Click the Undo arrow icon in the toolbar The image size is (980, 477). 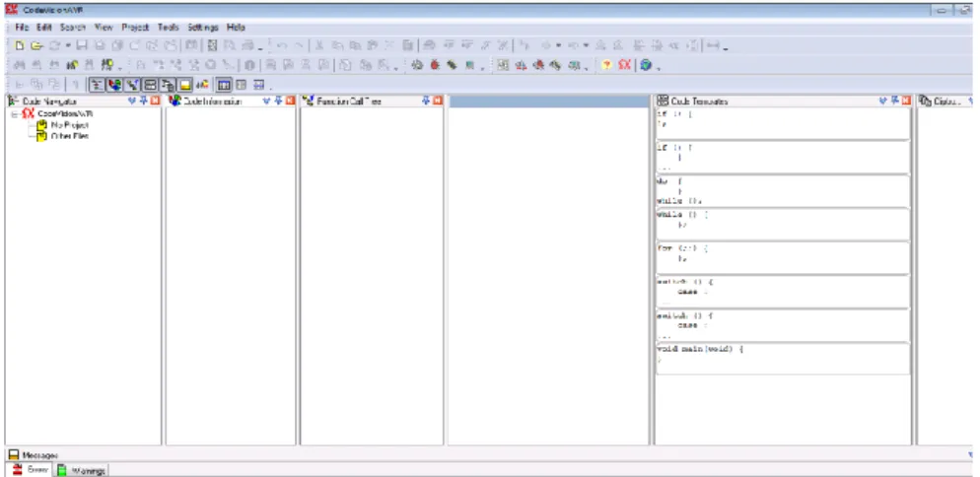pos(282,45)
